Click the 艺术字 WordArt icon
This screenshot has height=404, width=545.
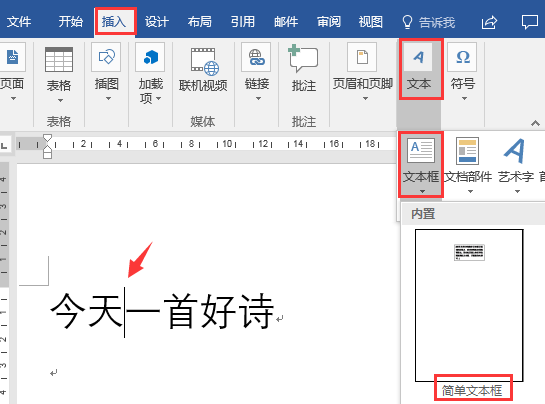(514, 151)
